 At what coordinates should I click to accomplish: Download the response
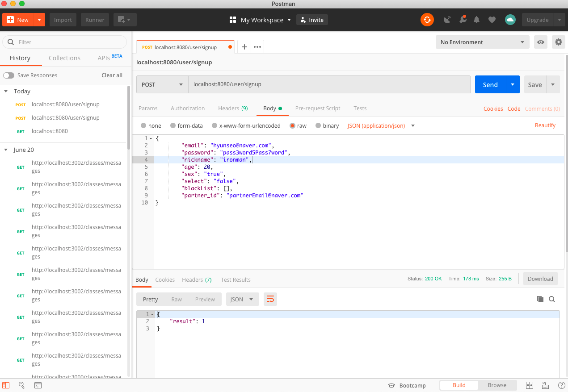tap(540, 279)
